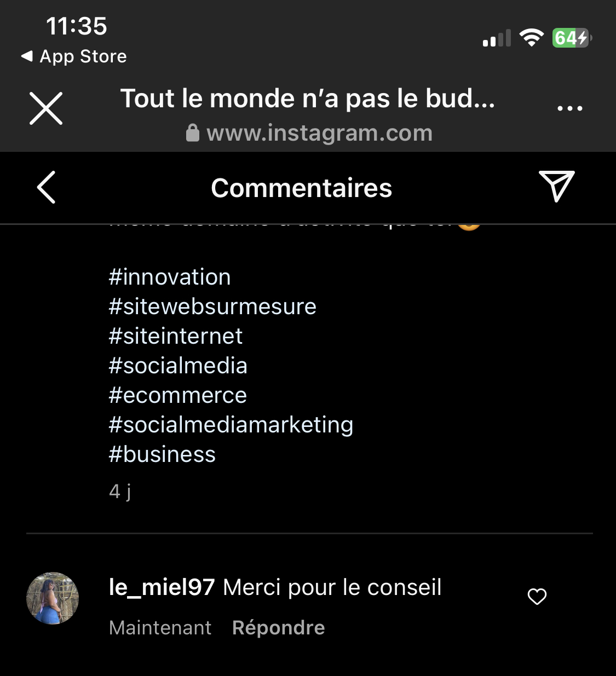Image resolution: width=616 pixels, height=676 pixels.
Task: Tap the paper plane share icon
Action: pyautogui.click(x=556, y=186)
